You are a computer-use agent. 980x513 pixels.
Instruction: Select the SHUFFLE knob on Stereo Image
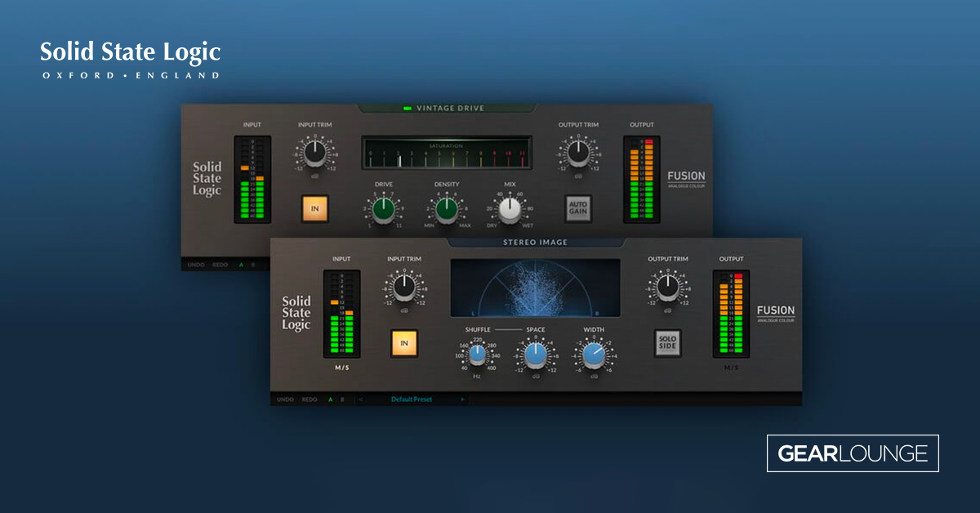click(477, 353)
